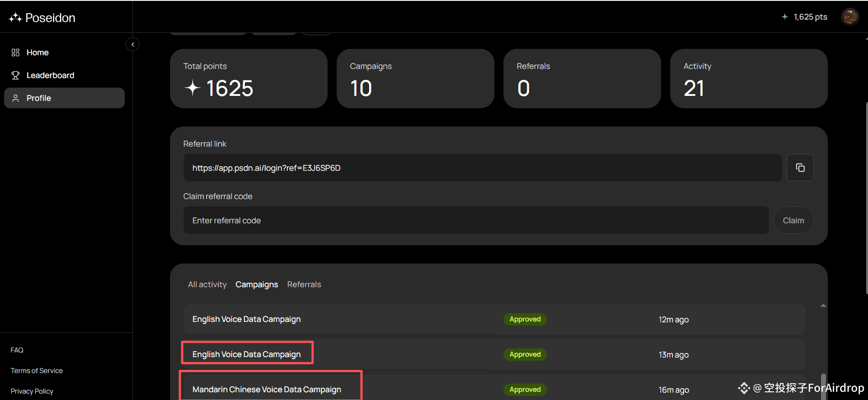Click the Claim referral code label

(218, 196)
